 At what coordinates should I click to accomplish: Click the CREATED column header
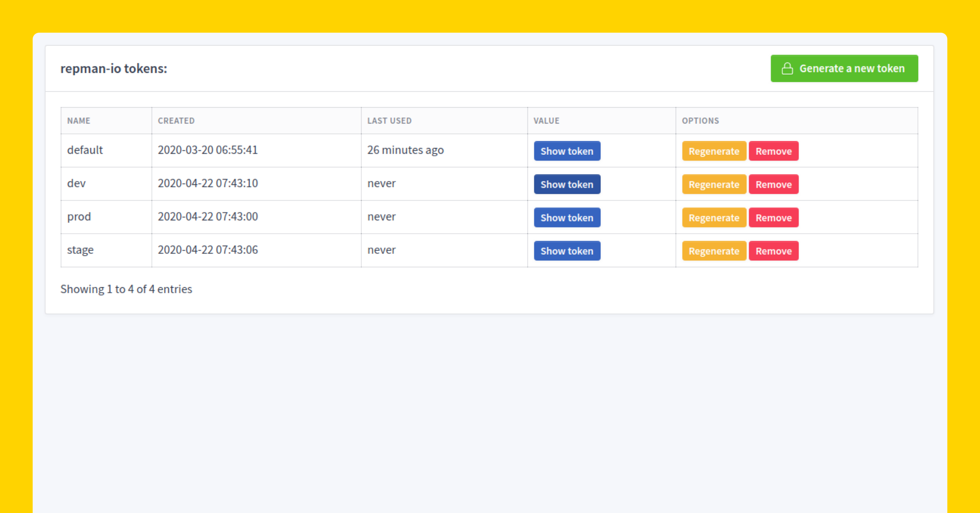pos(176,121)
